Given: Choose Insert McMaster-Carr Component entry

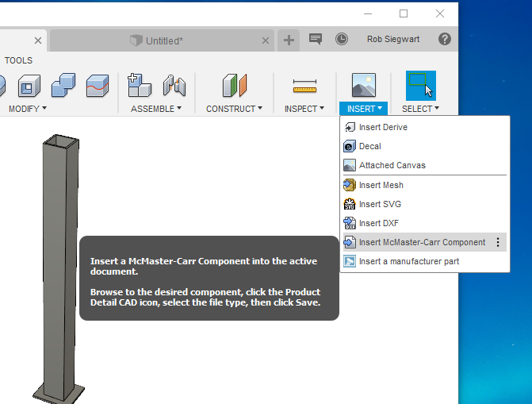Looking at the screenshot, I should pos(425,242).
